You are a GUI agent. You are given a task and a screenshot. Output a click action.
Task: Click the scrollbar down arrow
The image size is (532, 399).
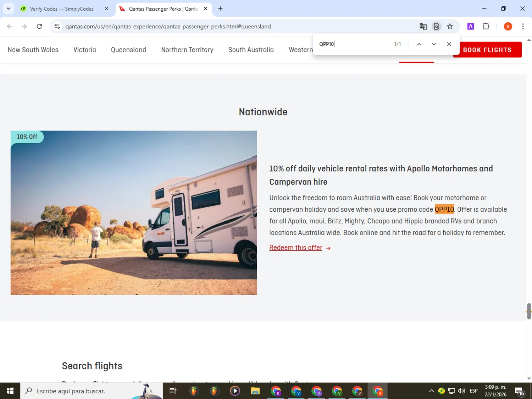pos(529,379)
